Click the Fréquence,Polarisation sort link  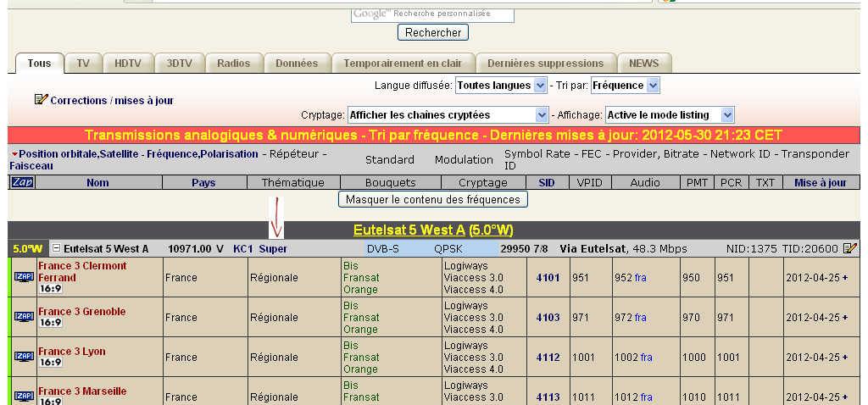tap(202, 154)
